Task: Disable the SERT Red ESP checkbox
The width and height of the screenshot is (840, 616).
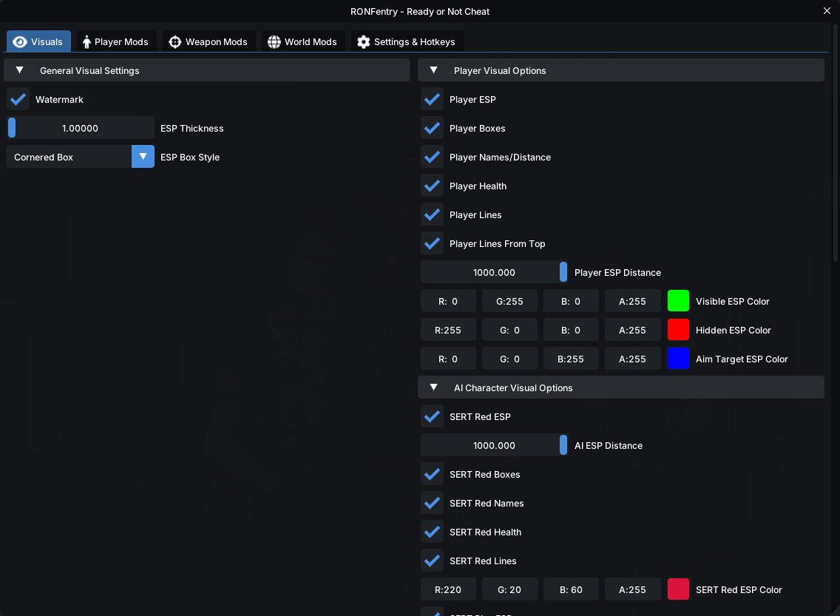Action: click(x=432, y=416)
